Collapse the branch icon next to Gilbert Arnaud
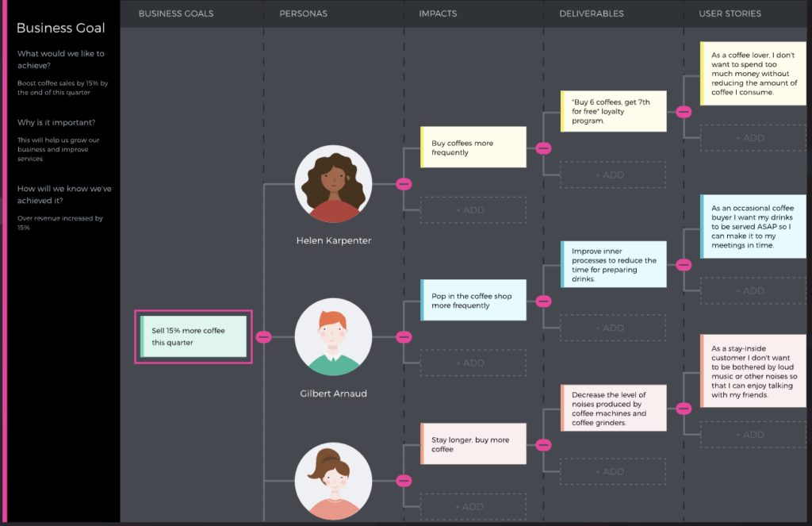This screenshot has width=812, height=526. [x=404, y=336]
